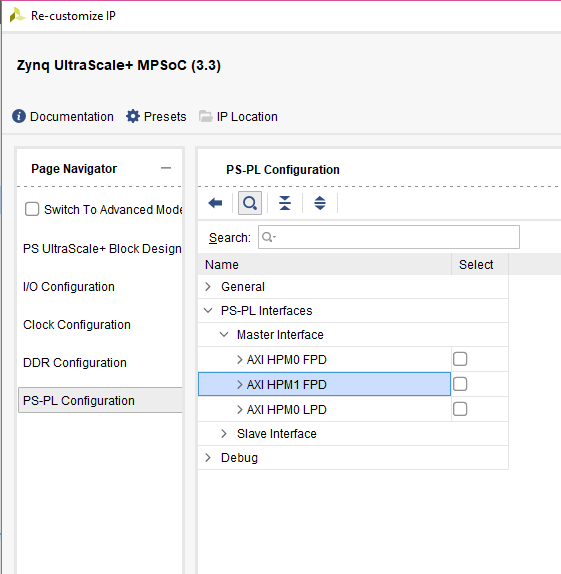Check the AXI HPM1 FPD select box
Screen dimensions: 561x574
click(460, 384)
